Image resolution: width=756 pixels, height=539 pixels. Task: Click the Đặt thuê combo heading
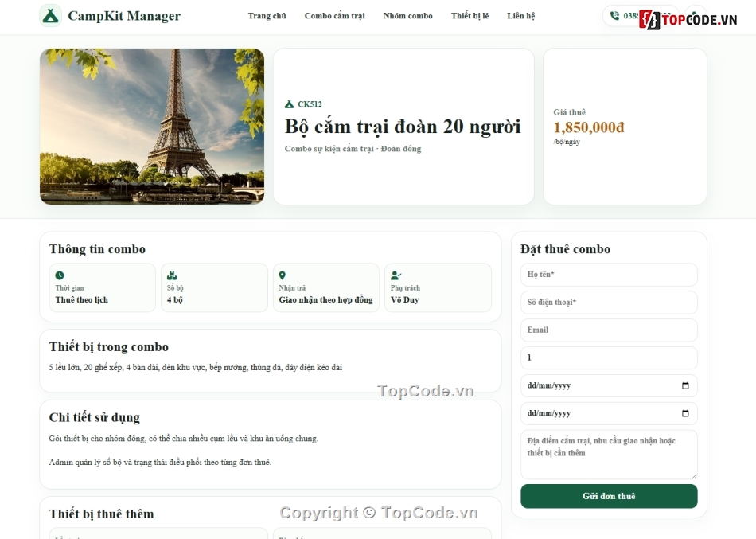point(566,249)
